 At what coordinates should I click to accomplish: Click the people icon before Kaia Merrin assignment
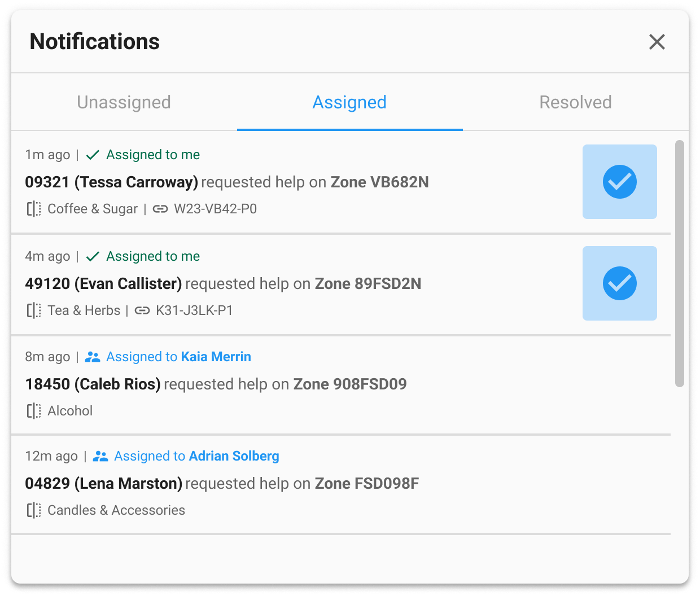point(93,357)
